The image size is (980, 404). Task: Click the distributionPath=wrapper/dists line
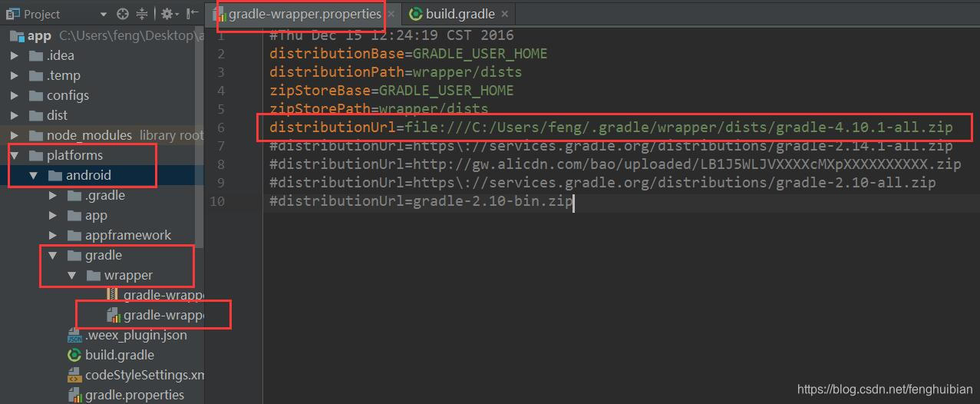click(395, 71)
